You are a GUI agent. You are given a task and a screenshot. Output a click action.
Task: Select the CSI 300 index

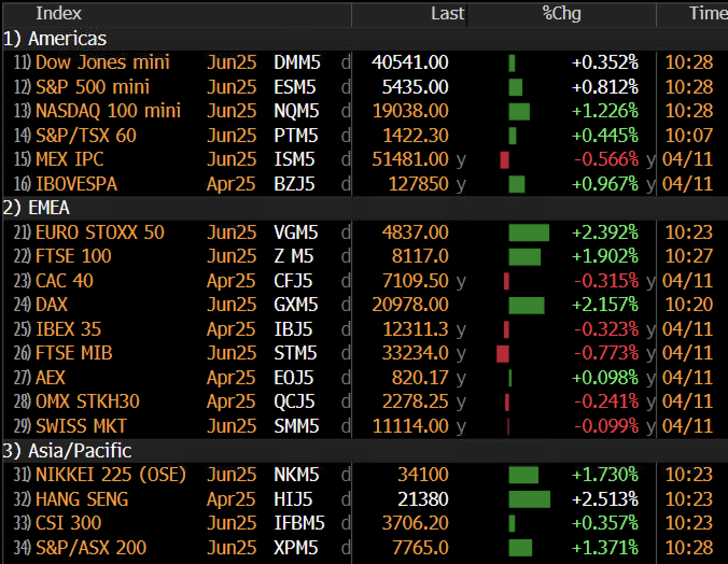click(68, 523)
